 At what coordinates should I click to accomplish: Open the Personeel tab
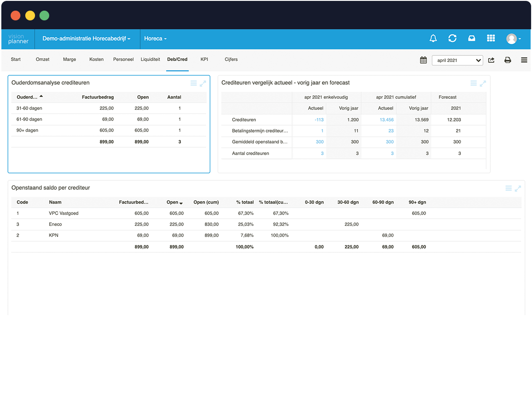pos(123,59)
